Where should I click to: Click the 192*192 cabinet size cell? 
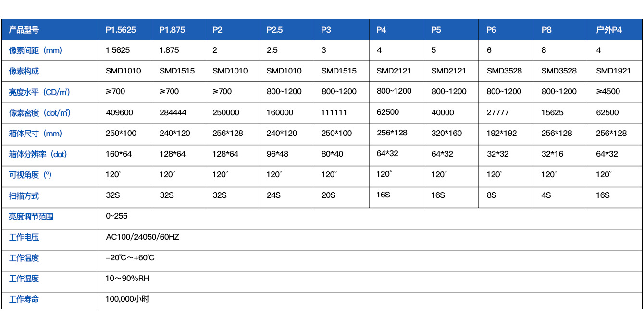(501, 133)
